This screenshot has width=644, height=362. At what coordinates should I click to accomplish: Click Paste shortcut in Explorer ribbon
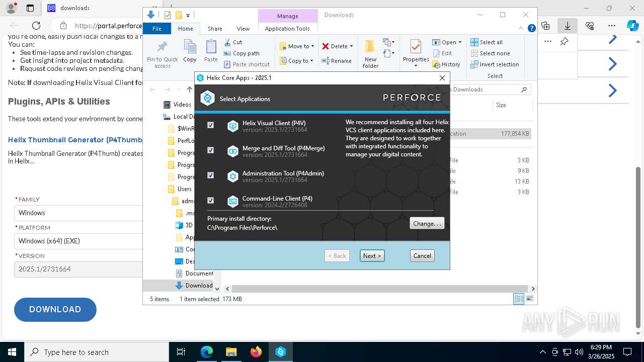tap(247, 64)
